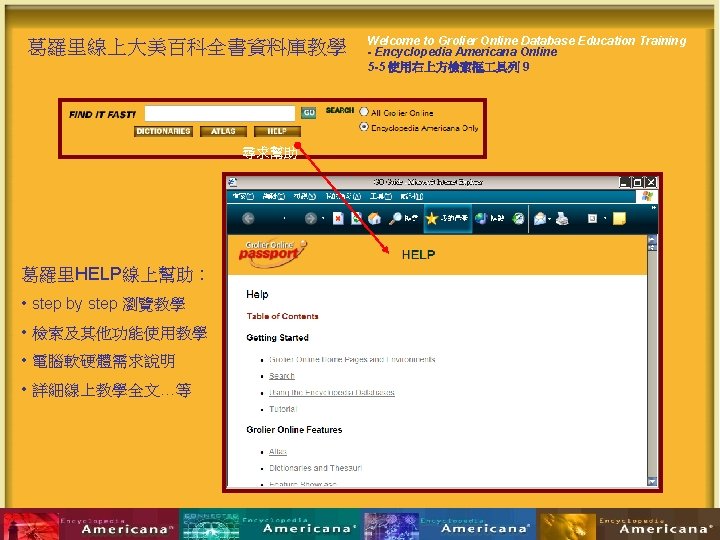Click the Table of Contents heading
Screen dimensions: 720x540
[282, 316]
